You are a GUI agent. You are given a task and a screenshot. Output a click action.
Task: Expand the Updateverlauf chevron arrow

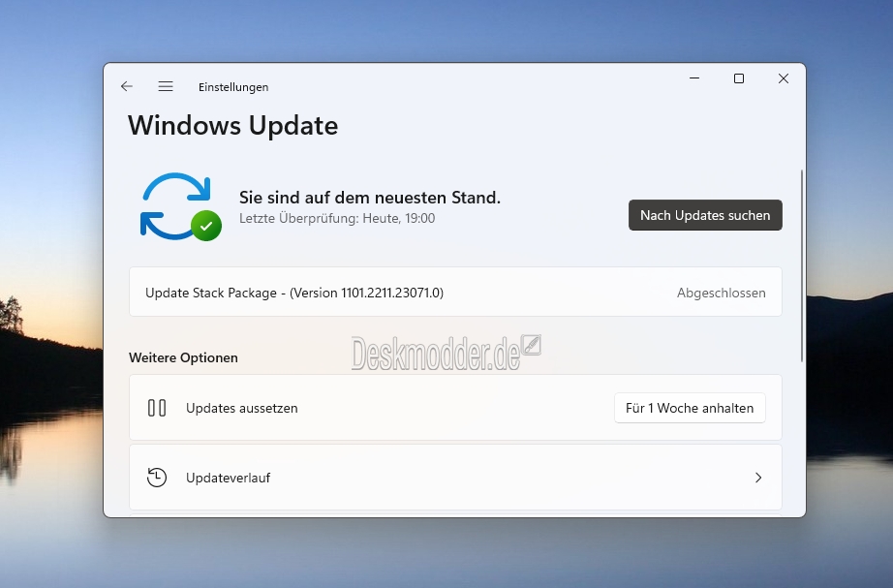[758, 478]
